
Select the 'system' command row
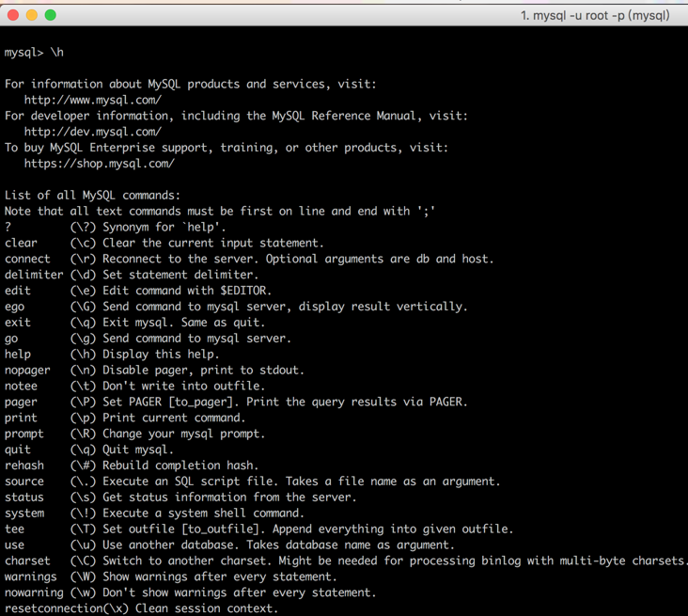point(154,513)
